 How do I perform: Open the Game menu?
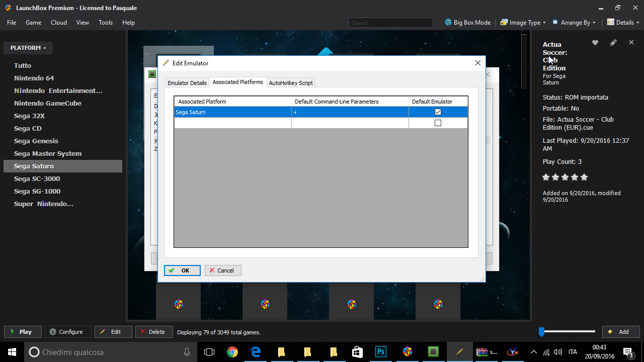click(34, 23)
